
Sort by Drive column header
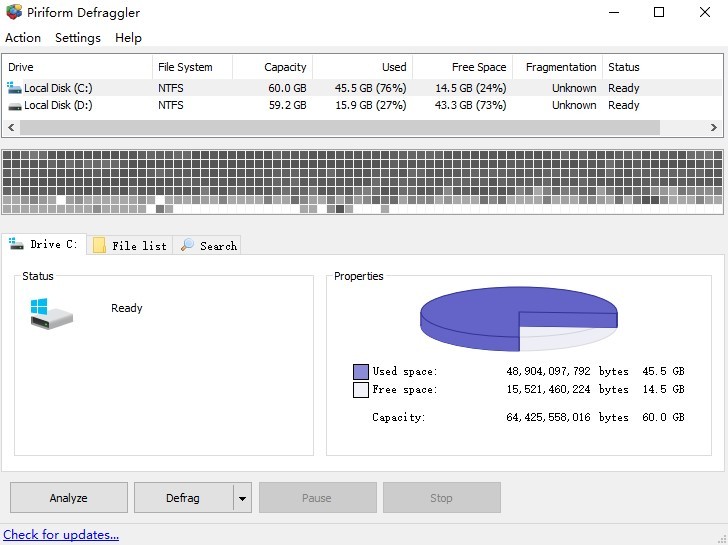tap(78, 67)
